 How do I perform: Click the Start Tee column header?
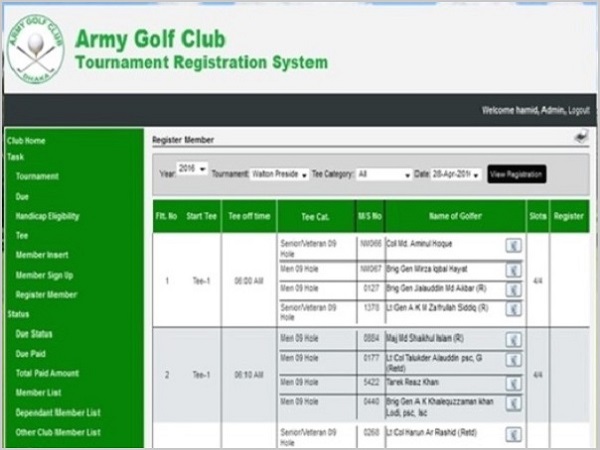202,216
